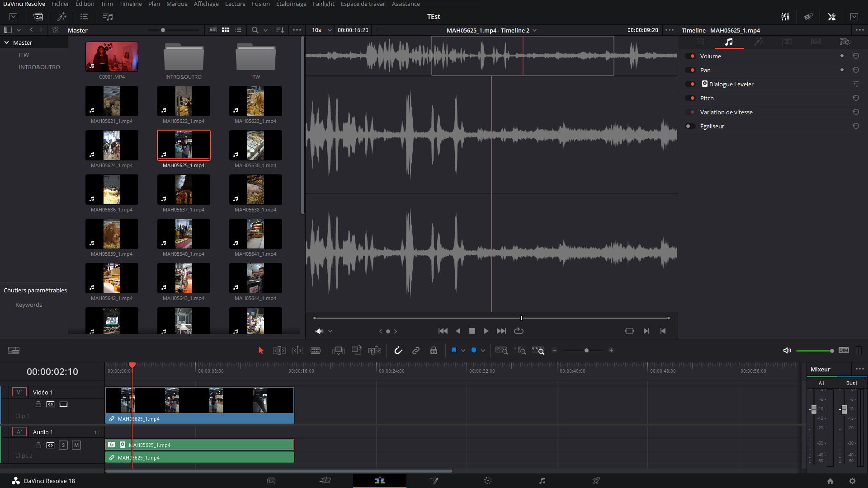
Task: Open the flag color dropdown arrow
Action: 463,351
